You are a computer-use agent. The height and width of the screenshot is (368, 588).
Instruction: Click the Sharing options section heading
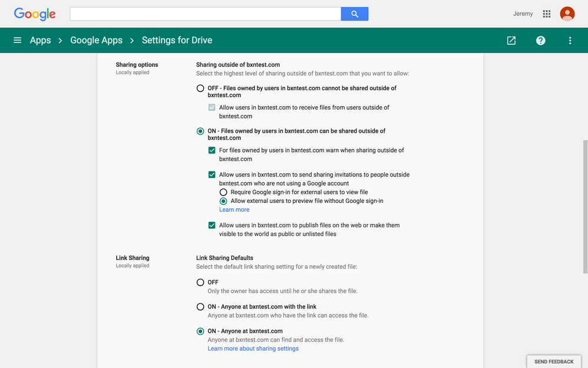click(137, 65)
